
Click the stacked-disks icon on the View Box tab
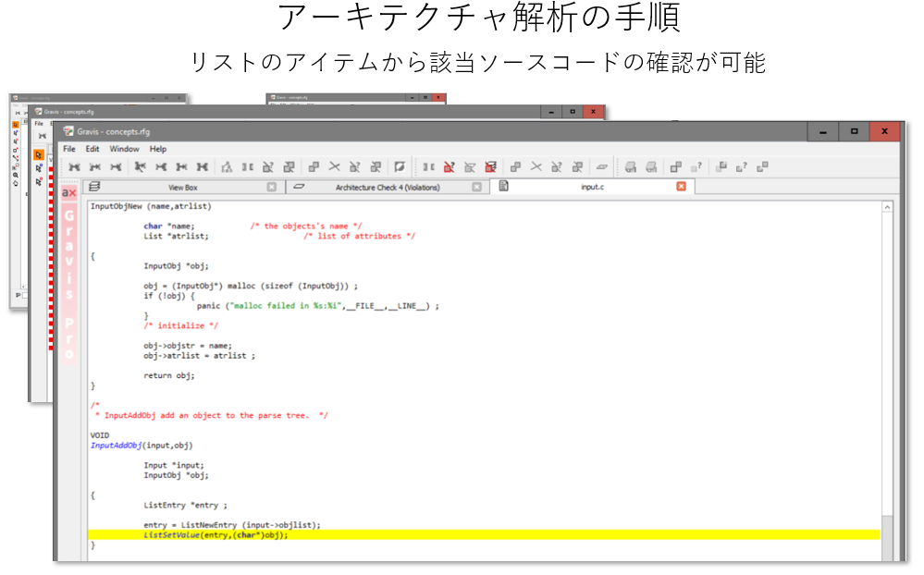click(x=94, y=187)
